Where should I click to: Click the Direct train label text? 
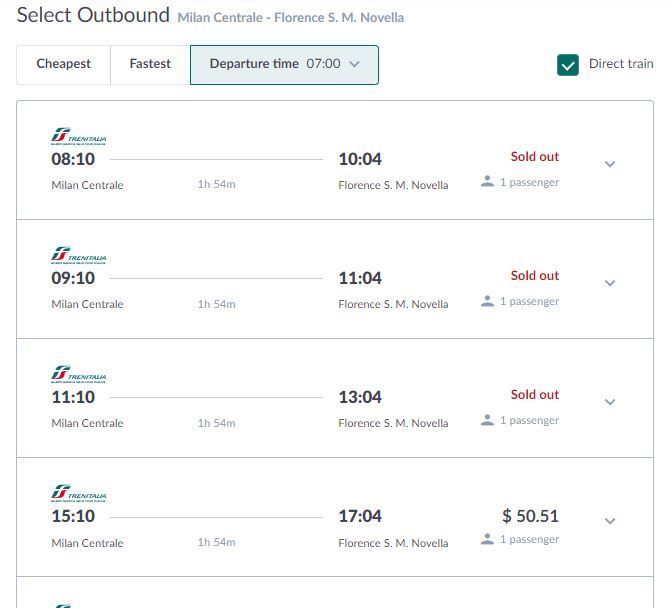(x=621, y=64)
